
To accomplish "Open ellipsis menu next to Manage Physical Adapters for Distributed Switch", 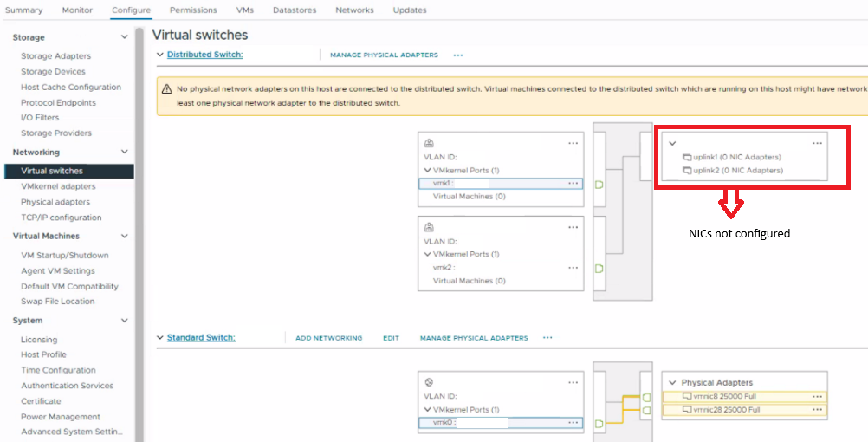I will click(x=457, y=55).
